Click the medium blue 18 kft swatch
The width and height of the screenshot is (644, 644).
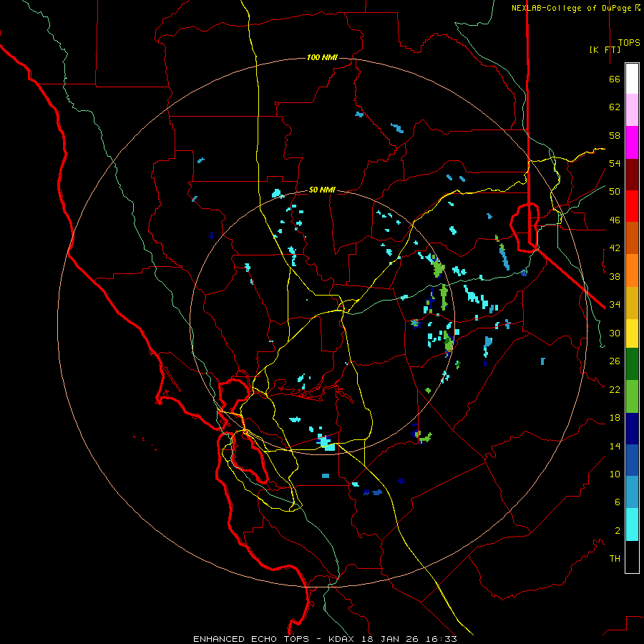[x=632, y=460]
